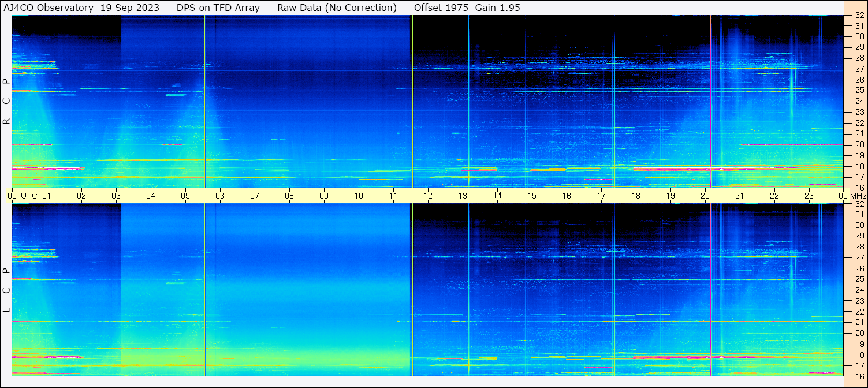The width and height of the screenshot is (868, 388).
Task: Select the 20 MHz label on LCP scale
Action: 859,333
